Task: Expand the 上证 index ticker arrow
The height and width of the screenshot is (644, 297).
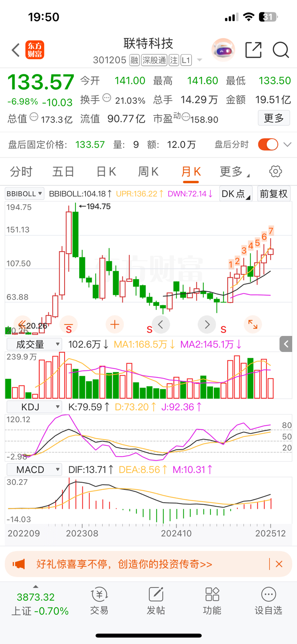Action: pos(36,587)
